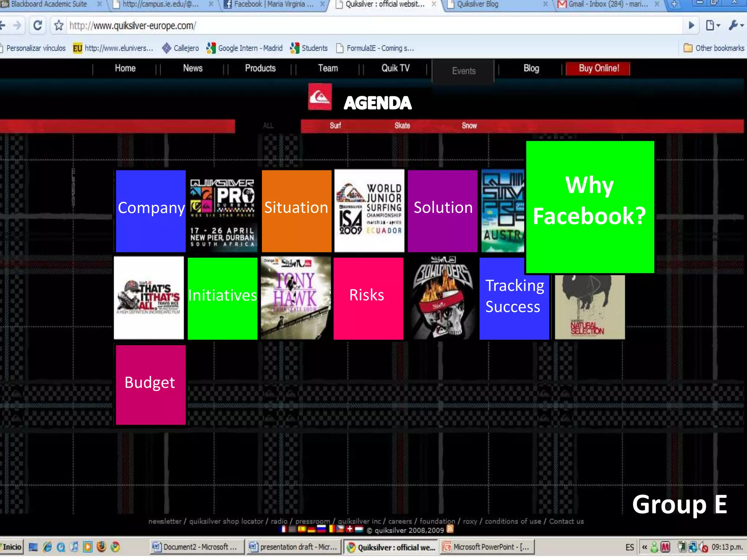
Task: Open Internet Explorer from quick launch
Action: (x=47, y=547)
